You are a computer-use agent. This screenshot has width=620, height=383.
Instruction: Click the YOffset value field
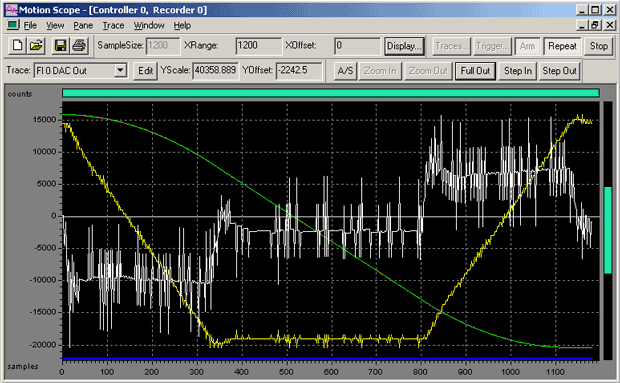pos(299,71)
